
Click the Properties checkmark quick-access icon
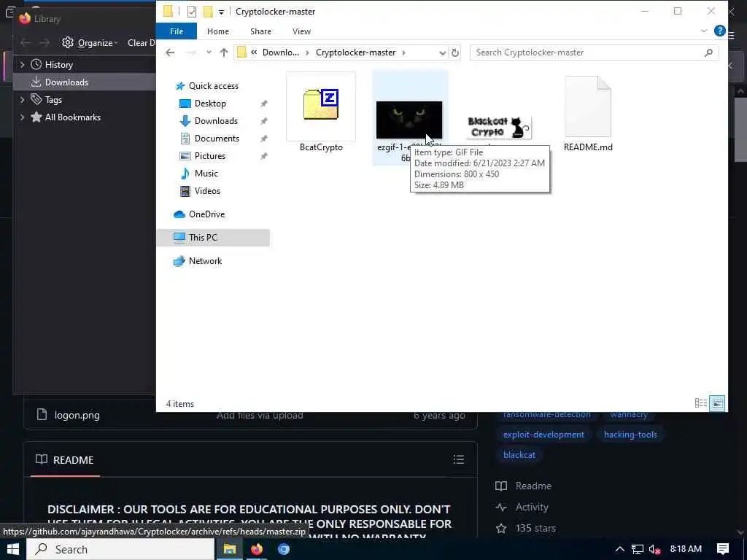pos(192,12)
